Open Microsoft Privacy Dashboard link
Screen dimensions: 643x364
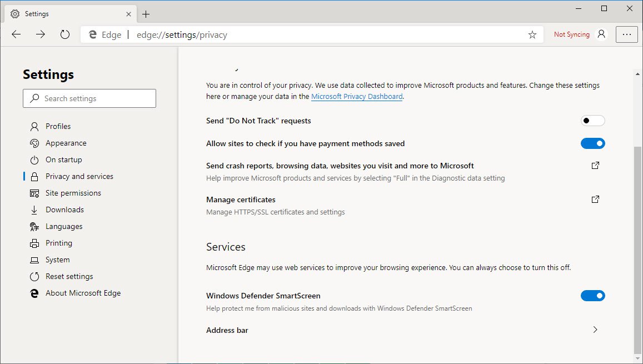pos(357,97)
